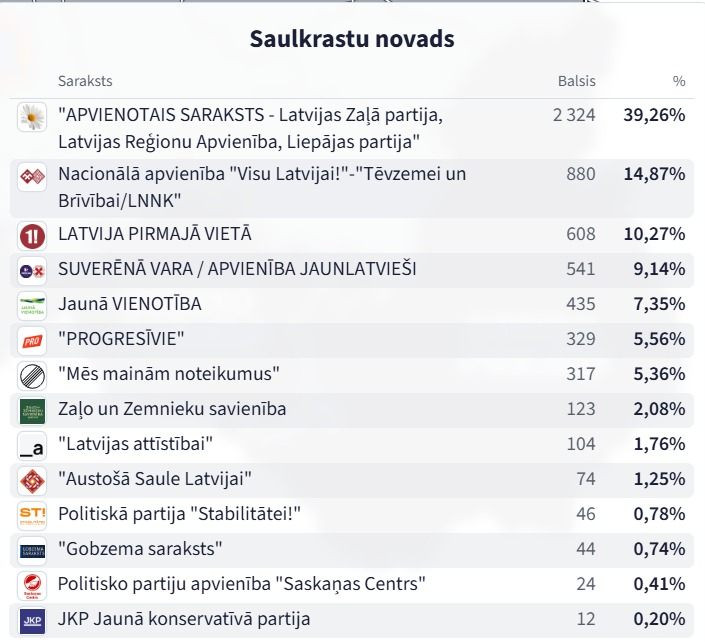Open the "PROGRESĪVIE" list row
This screenshot has width=705, height=642.
point(352,340)
